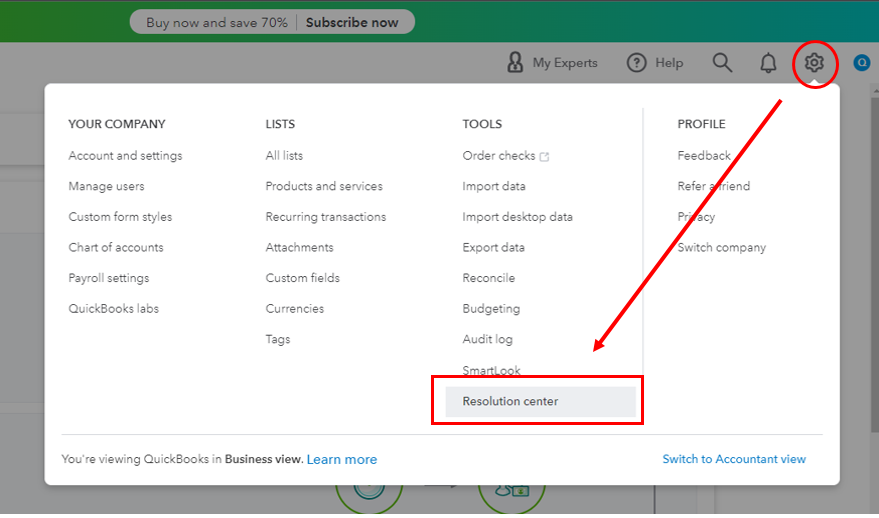The width and height of the screenshot is (879, 518).
Task: Click the TOOLS heading
Action: coord(482,124)
